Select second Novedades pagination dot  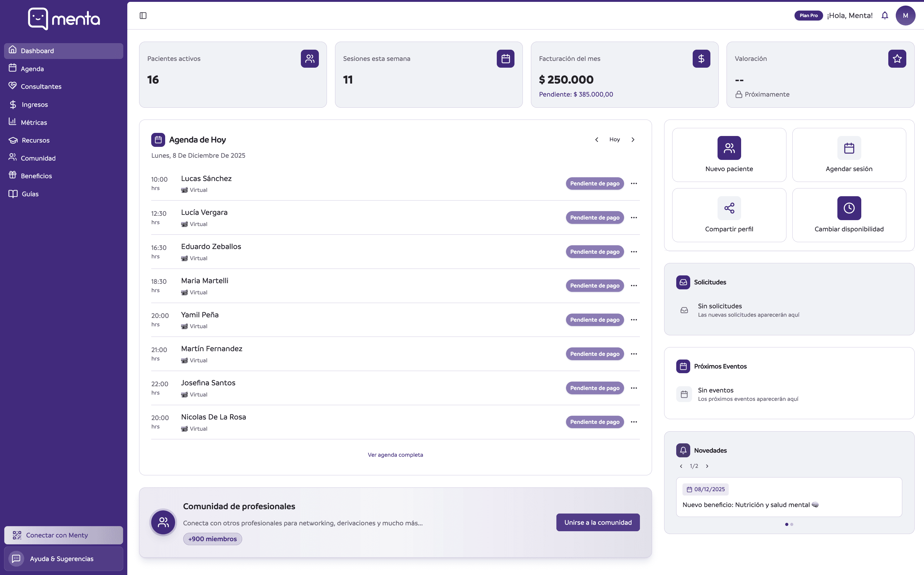point(792,524)
